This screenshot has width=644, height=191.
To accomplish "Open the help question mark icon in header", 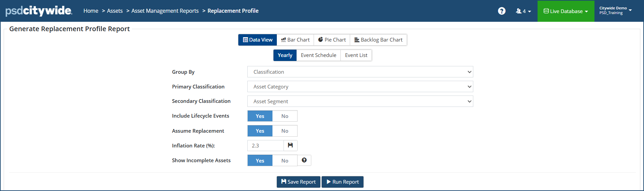I will tap(501, 11).
